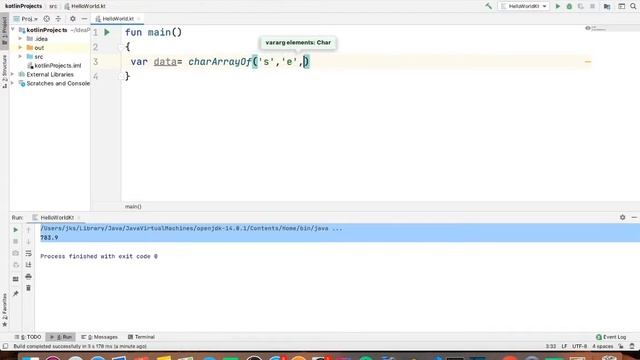640x360 pixels.
Task: Click the Project tool window side tab
Action: click(x=4, y=30)
